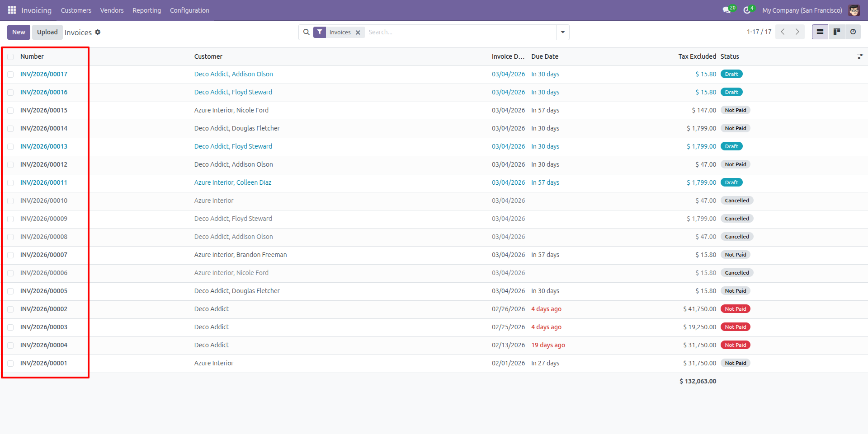Go to previous page of records
Viewport: 868px width, 434px height.
pyautogui.click(x=783, y=32)
